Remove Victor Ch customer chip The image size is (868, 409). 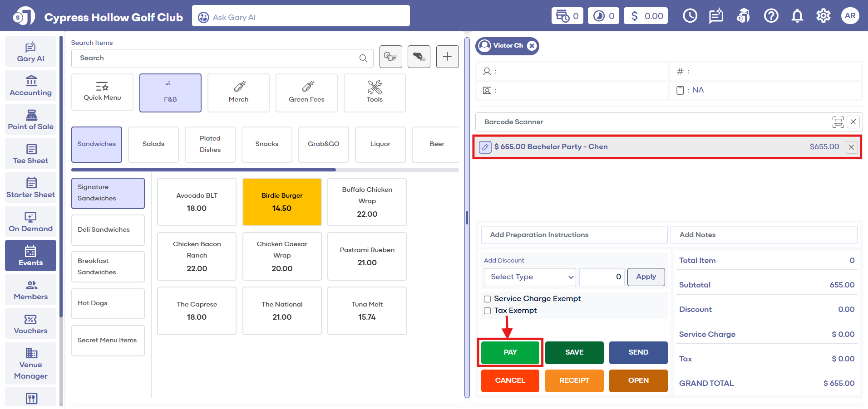coord(532,46)
